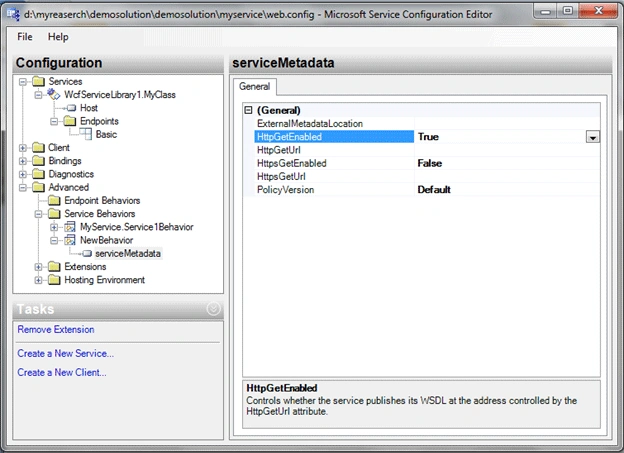Open the HttpGetEnabled value dropdown
This screenshot has height=453, width=624.
pyautogui.click(x=593, y=137)
